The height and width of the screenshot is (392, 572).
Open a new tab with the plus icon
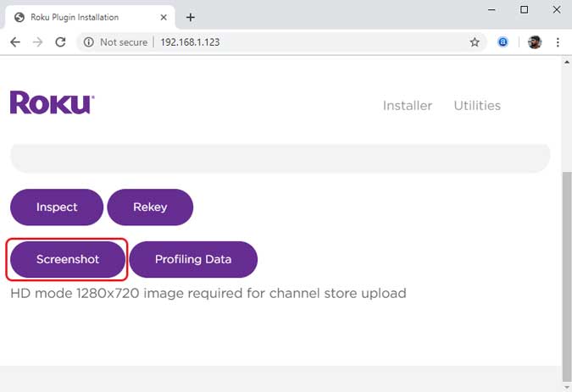[x=190, y=17]
